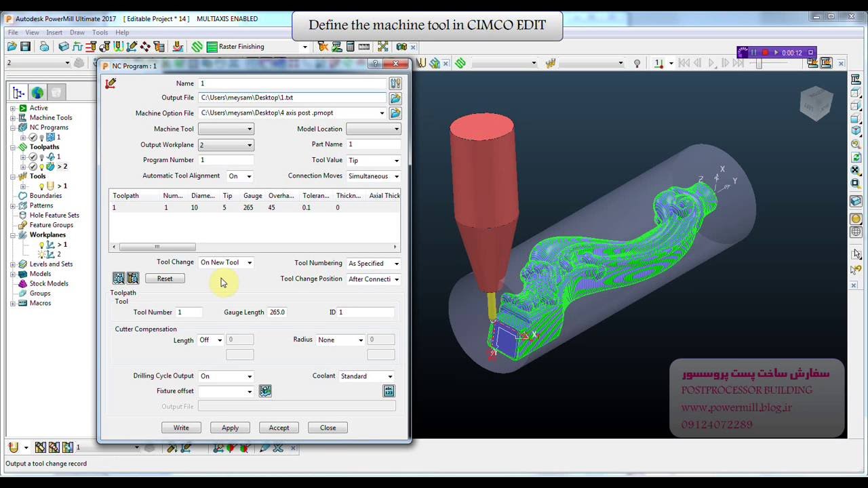
Task: Click the Accept button
Action: [279, 428]
